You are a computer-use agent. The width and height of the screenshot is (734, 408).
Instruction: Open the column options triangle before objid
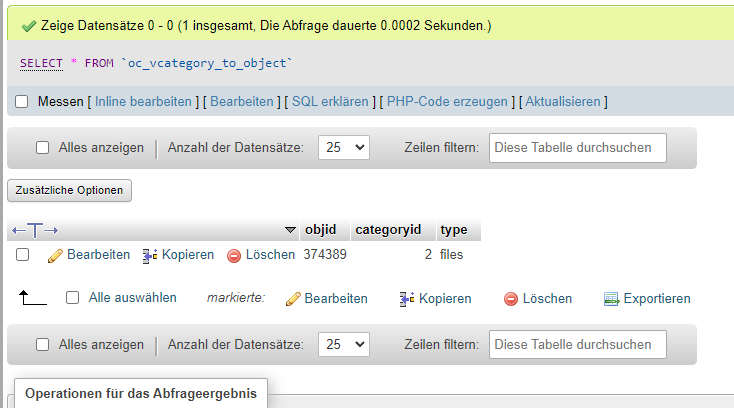click(x=290, y=230)
